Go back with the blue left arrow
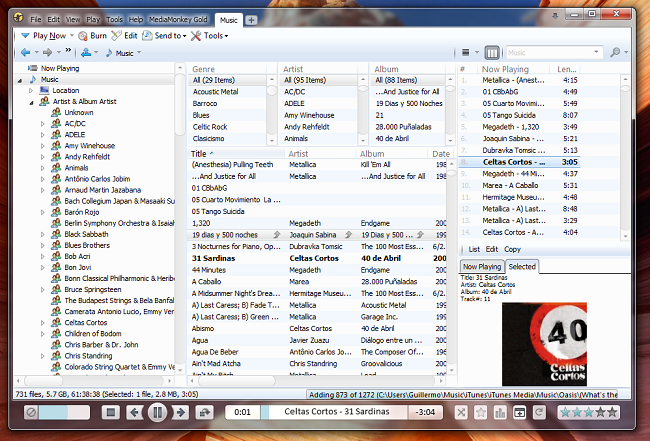The height and width of the screenshot is (441, 650). (26, 53)
